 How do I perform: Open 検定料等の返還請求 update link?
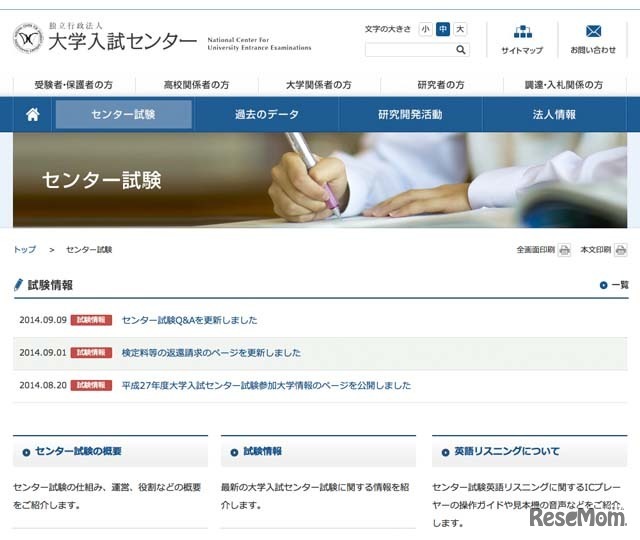tap(211, 353)
